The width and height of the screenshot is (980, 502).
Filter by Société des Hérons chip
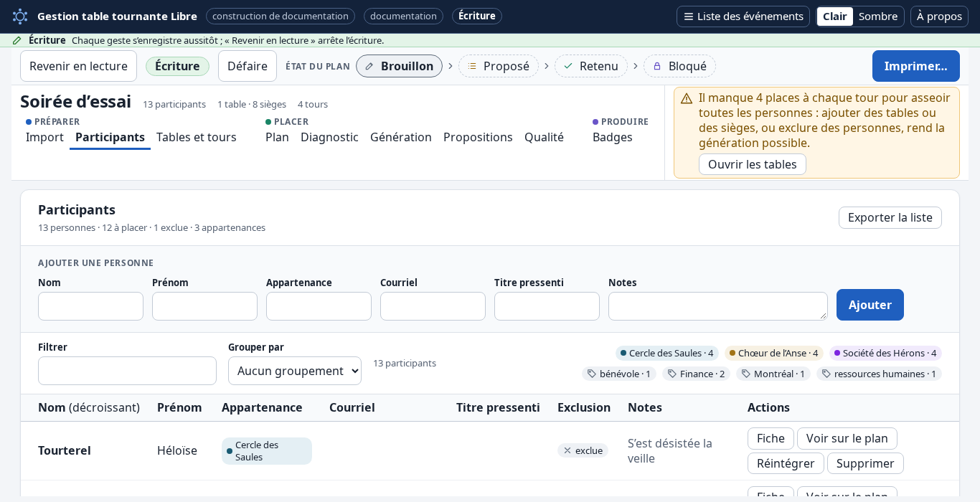[885, 353]
